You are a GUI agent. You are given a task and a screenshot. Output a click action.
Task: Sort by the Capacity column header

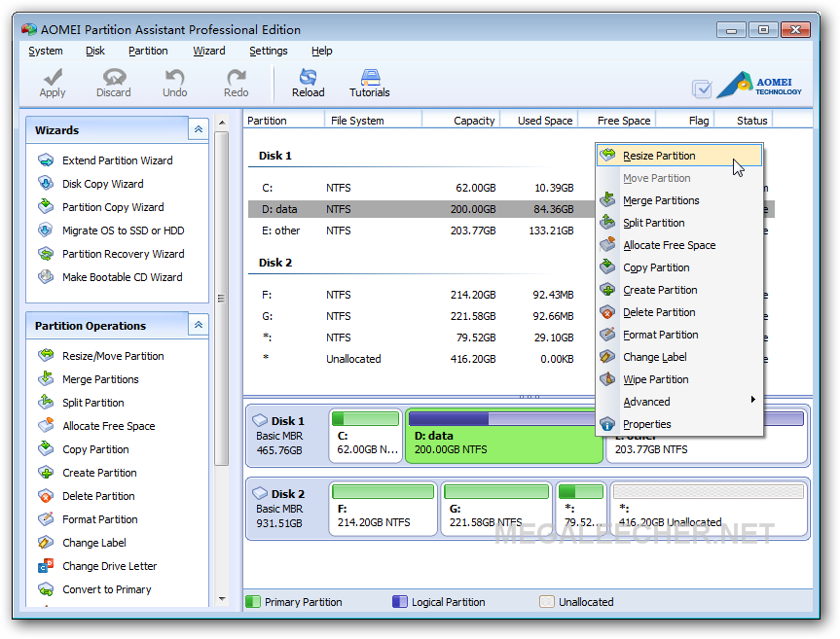tap(460, 121)
